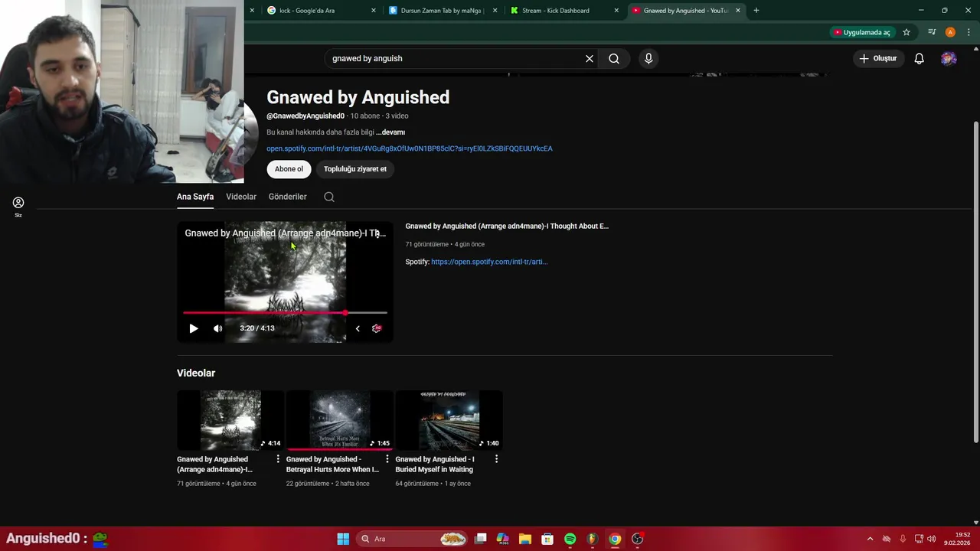This screenshot has width=980, height=551.
Task: Open the YouTube account avatar menu
Action: (949, 58)
